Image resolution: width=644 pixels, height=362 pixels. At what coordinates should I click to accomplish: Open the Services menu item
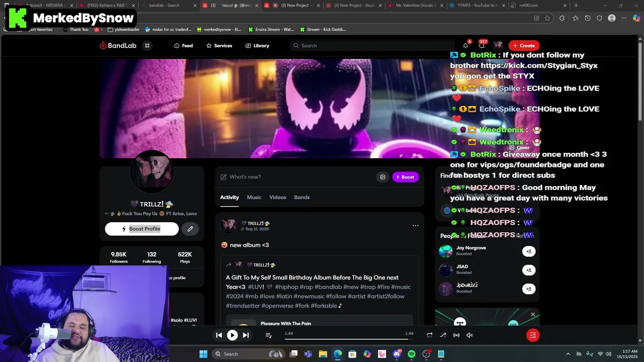[x=219, y=46]
